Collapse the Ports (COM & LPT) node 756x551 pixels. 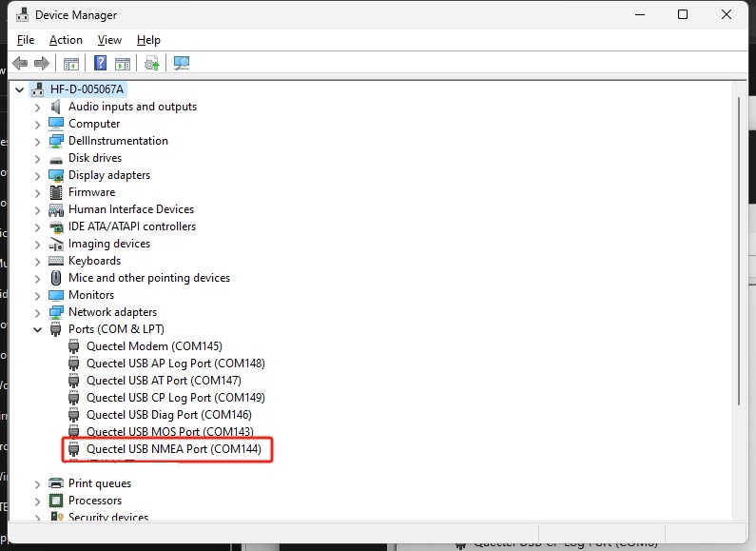38,329
